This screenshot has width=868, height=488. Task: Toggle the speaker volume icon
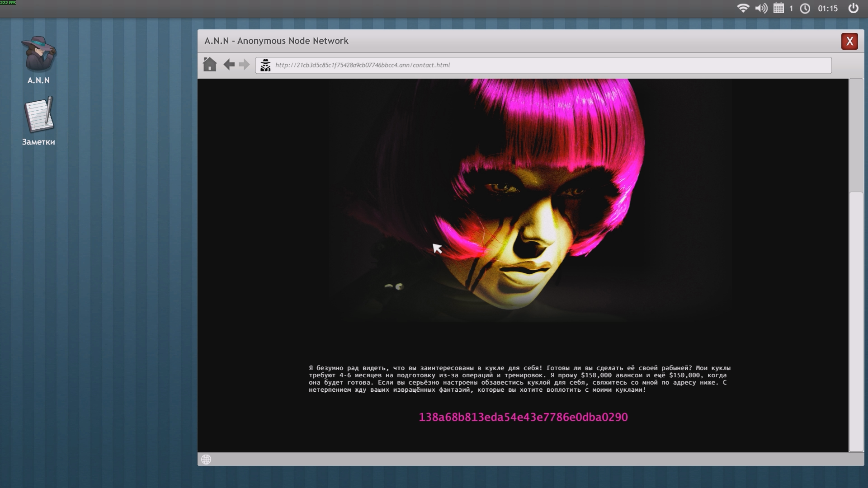(x=761, y=8)
